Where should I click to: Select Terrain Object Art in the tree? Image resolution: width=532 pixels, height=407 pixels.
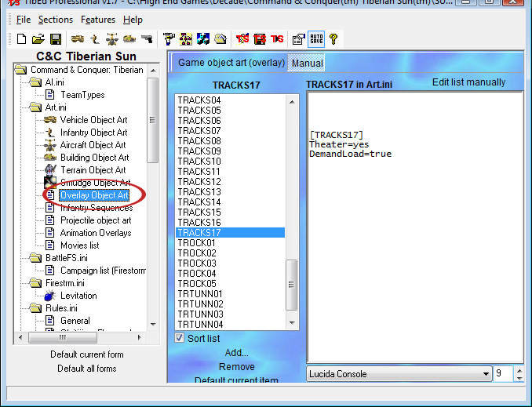(x=93, y=170)
